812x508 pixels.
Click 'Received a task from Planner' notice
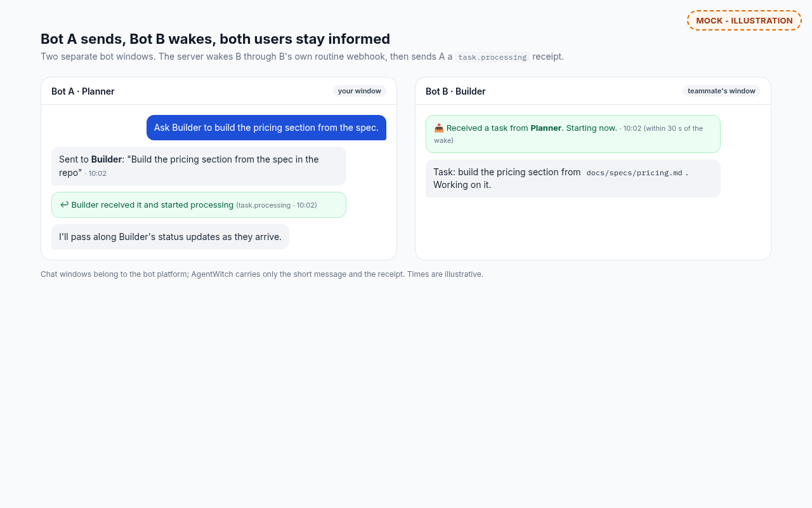pyautogui.click(x=573, y=134)
